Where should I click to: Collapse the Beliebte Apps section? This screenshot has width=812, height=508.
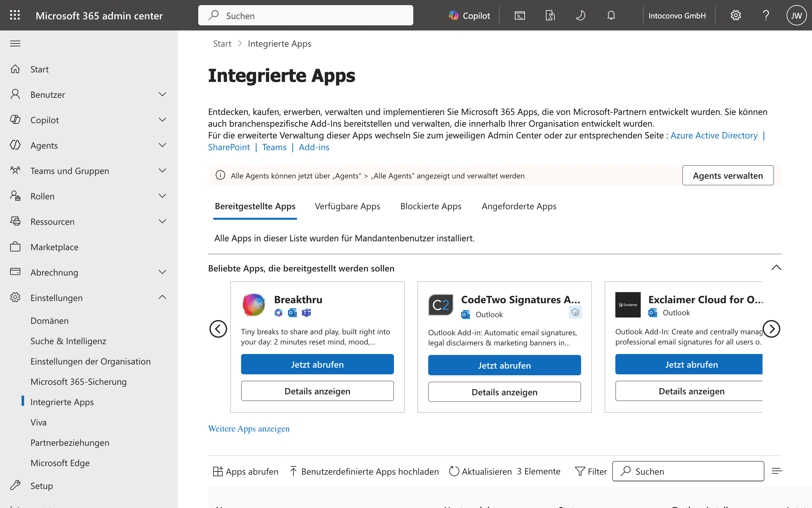pyautogui.click(x=776, y=268)
